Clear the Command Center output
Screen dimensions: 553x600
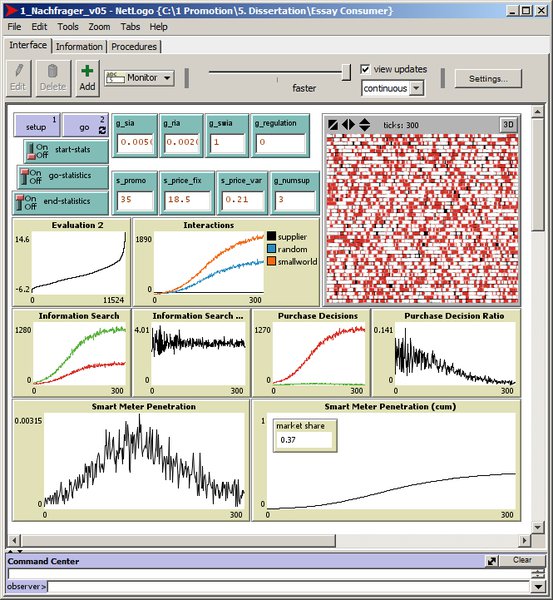(522, 560)
